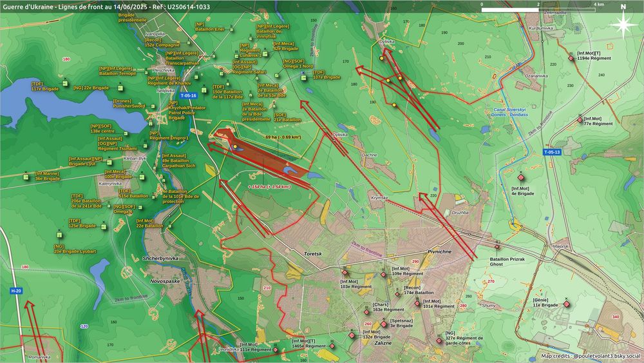Select the Khyzhak/Predator Patrol Police Brigade label
The width and height of the screenshot is (644, 363).
(x=186, y=110)
